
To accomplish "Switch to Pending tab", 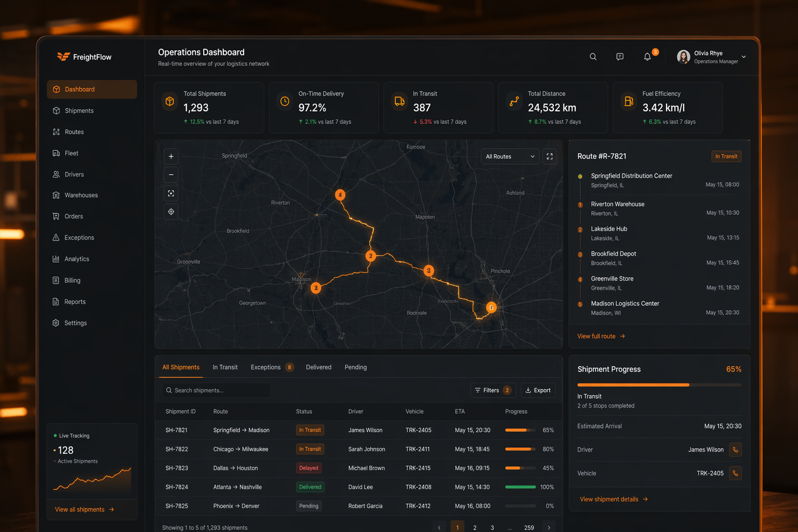I will coord(355,367).
